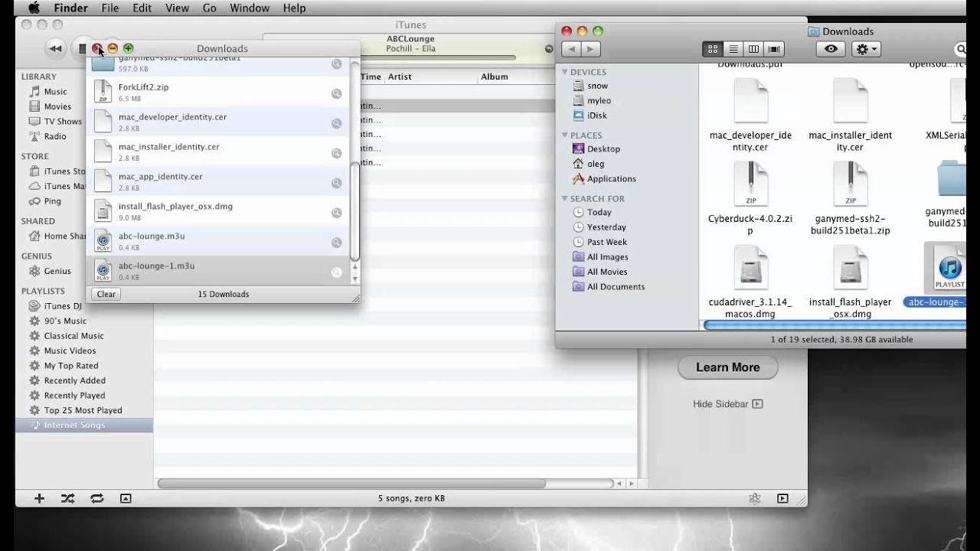Select the Recently Played playlist
Image resolution: width=980 pixels, height=551 pixels.
pos(74,396)
